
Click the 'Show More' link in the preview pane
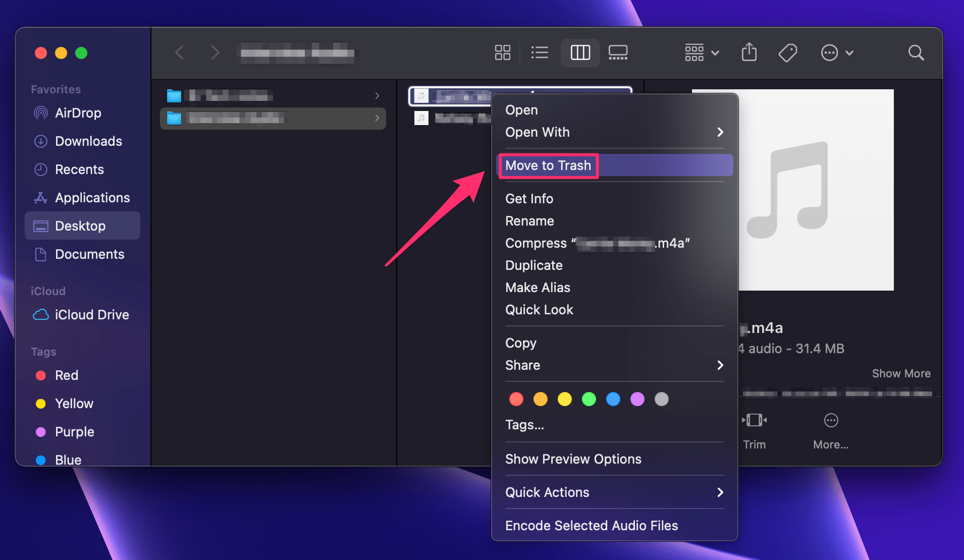click(x=901, y=373)
